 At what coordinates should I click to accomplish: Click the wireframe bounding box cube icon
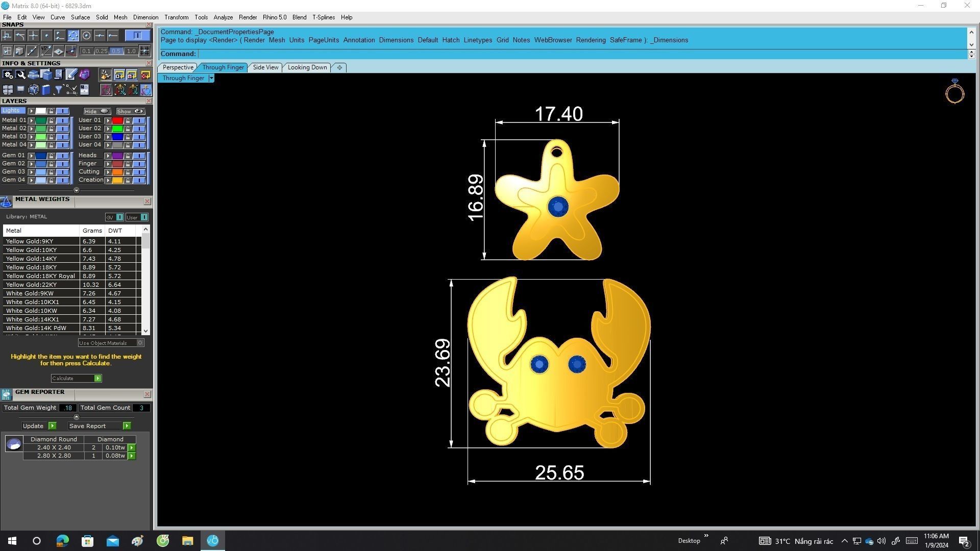click(33, 90)
